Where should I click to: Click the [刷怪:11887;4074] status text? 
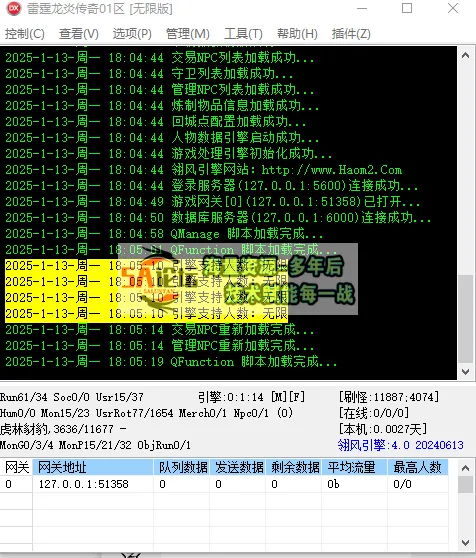[x=389, y=397]
